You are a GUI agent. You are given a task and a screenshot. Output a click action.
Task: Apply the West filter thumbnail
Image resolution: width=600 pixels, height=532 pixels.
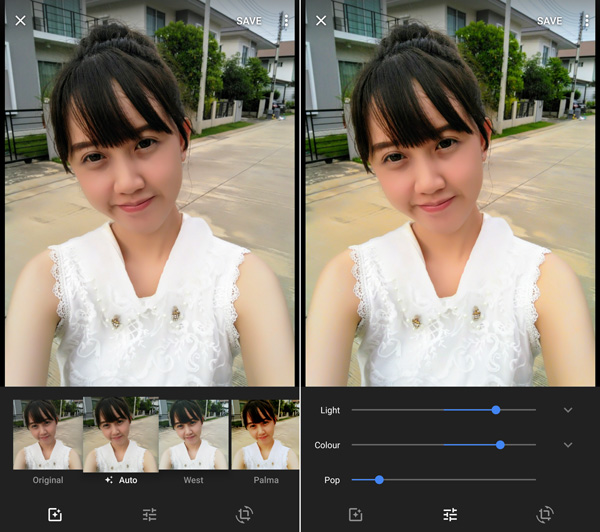pyautogui.click(x=194, y=434)
